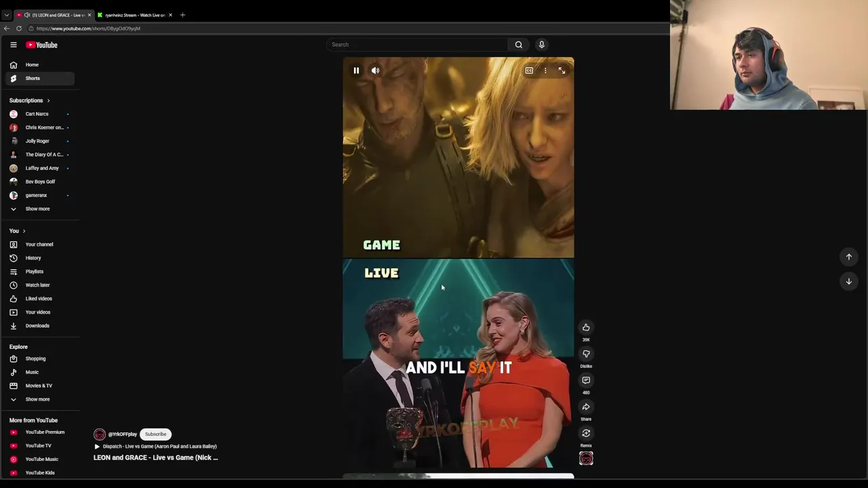Switch to ryanheinz Stream browser tab
868x488 pixels.
click(135, 15)
